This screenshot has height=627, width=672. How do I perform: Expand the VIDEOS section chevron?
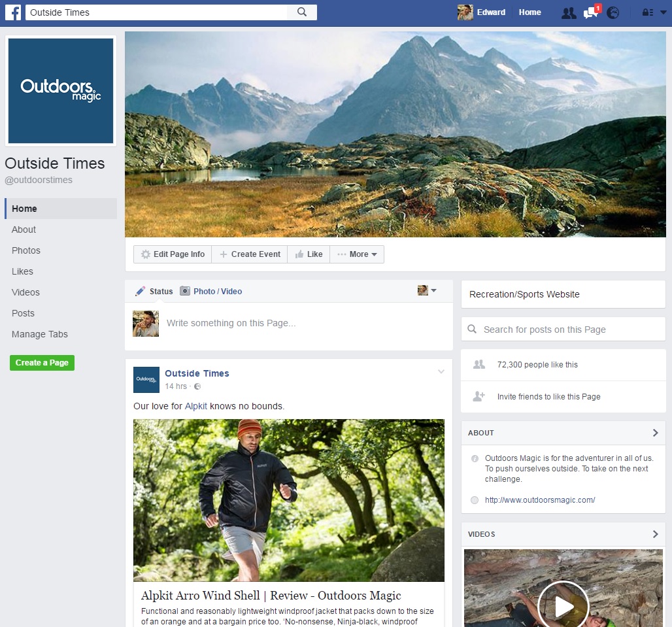point(655,534)
